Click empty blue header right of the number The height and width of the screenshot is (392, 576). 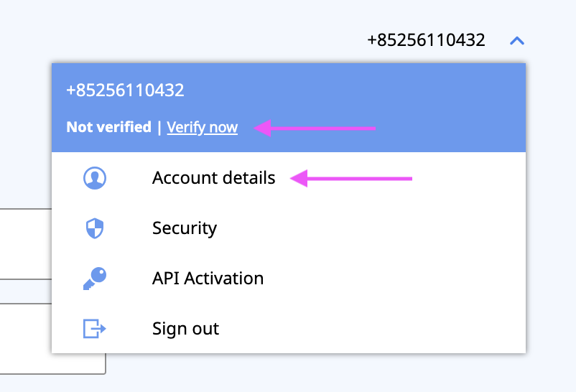359,90
